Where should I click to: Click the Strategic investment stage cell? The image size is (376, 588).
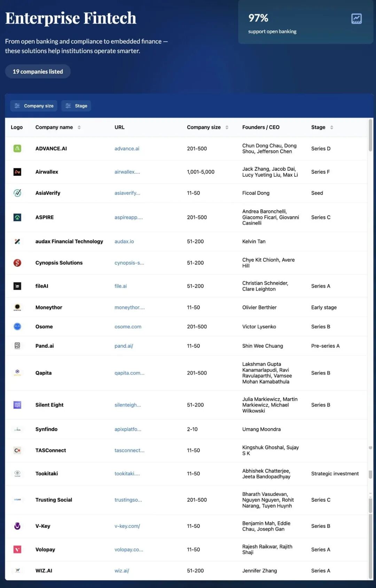[335, 474]
